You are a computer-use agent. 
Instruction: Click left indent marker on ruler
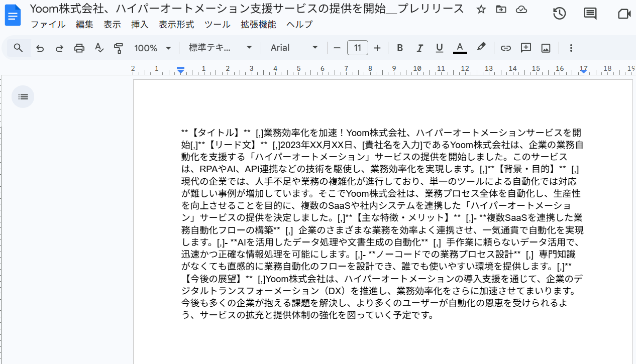[181, 70]
